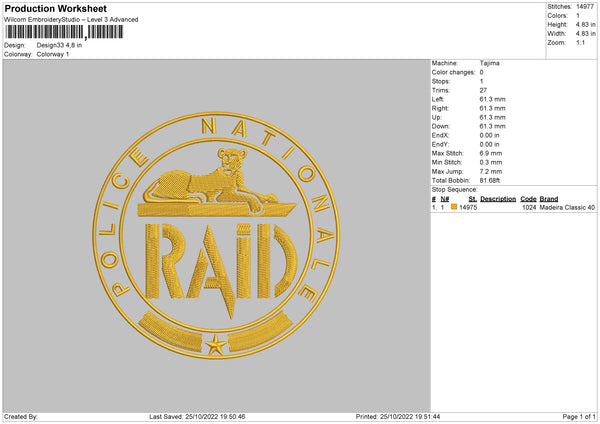Click the 'St.' column header
600x424 pixels.
473,199
